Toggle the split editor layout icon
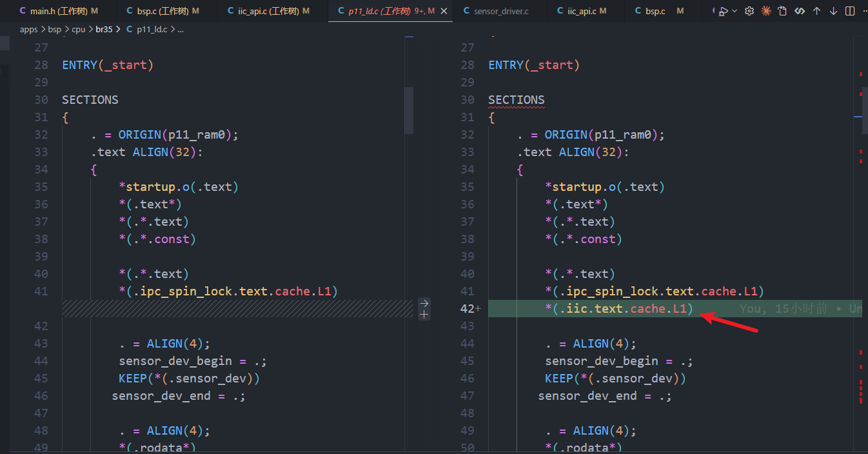The image size is (868, 454). click(850, 11)
